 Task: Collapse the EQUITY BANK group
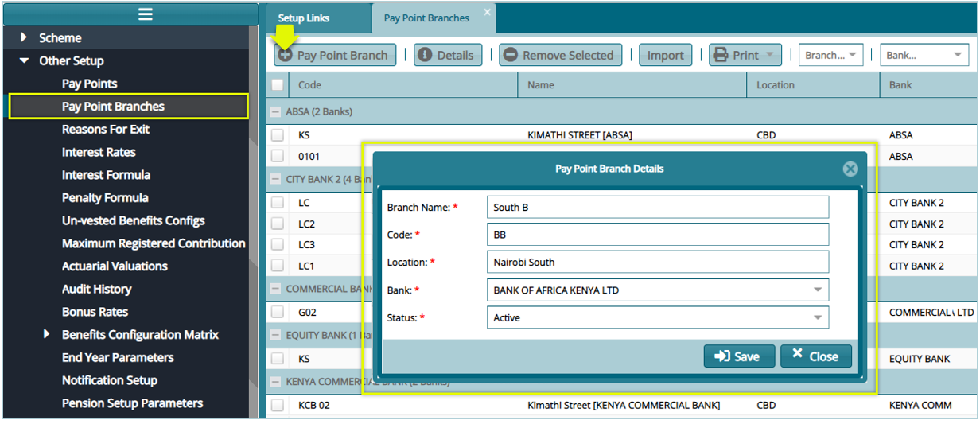coord(276,335)
